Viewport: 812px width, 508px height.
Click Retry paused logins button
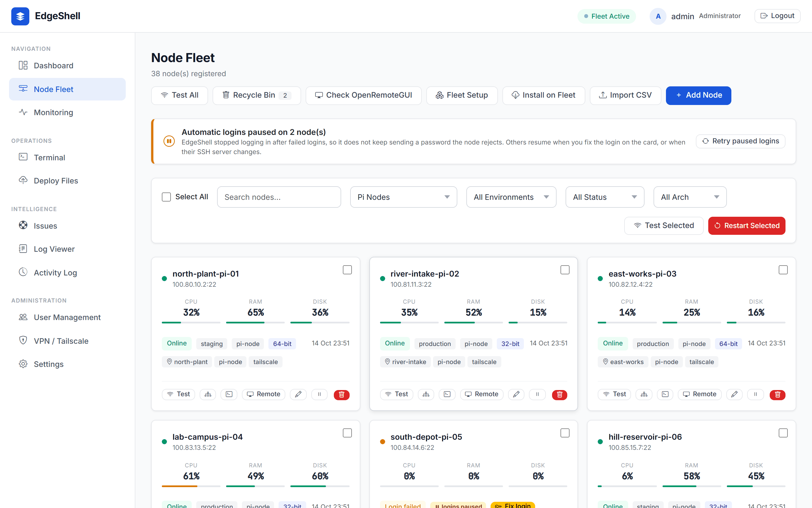pos(741,141)
